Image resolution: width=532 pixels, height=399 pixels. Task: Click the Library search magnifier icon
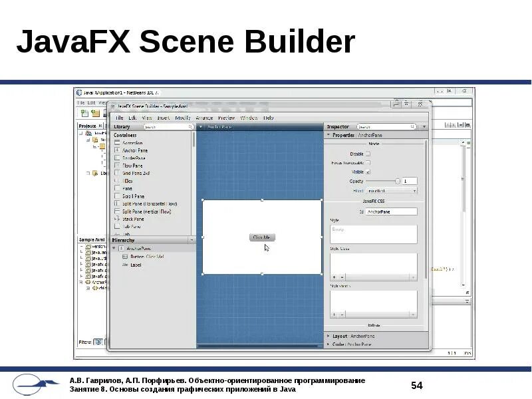pos(191,126)
